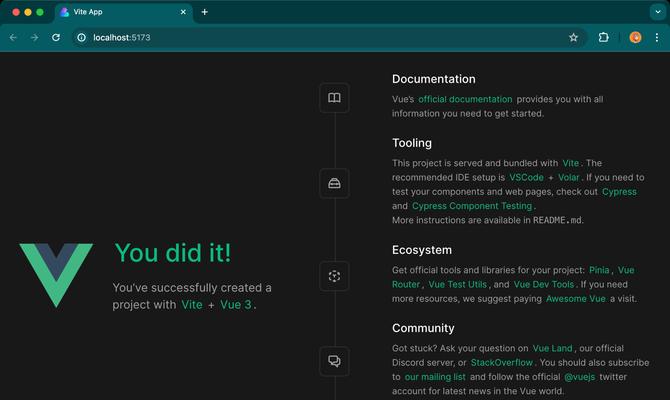This screenshot has height=400, width=670.
Task: Click the localhost:5173 address bar
Action: (329, 38)
